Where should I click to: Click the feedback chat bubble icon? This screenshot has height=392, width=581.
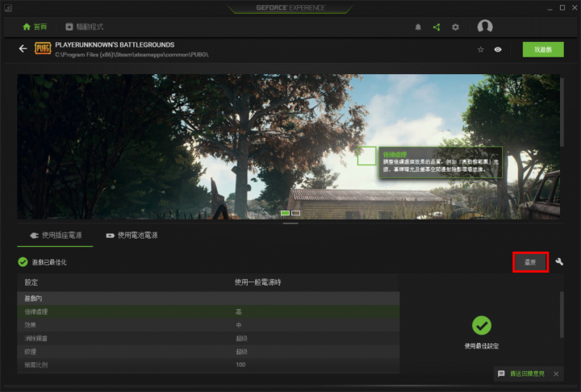coord(501,373)
